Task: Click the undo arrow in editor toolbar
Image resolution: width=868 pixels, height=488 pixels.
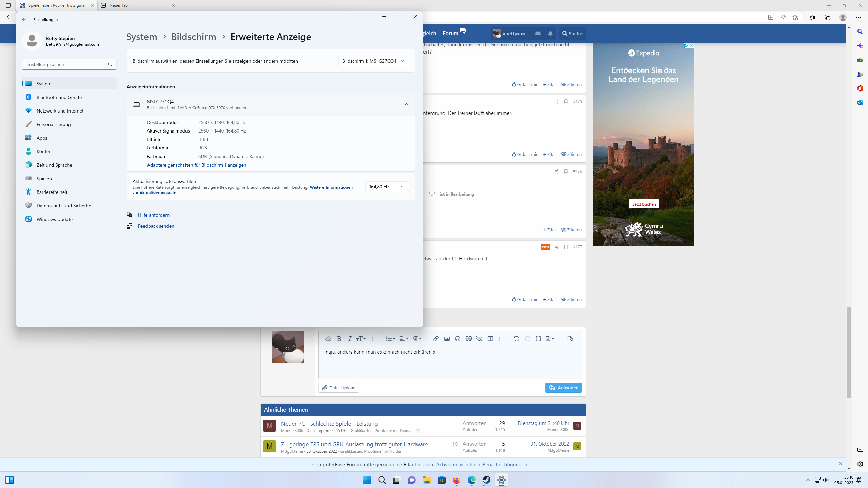Action: [516, 339]
